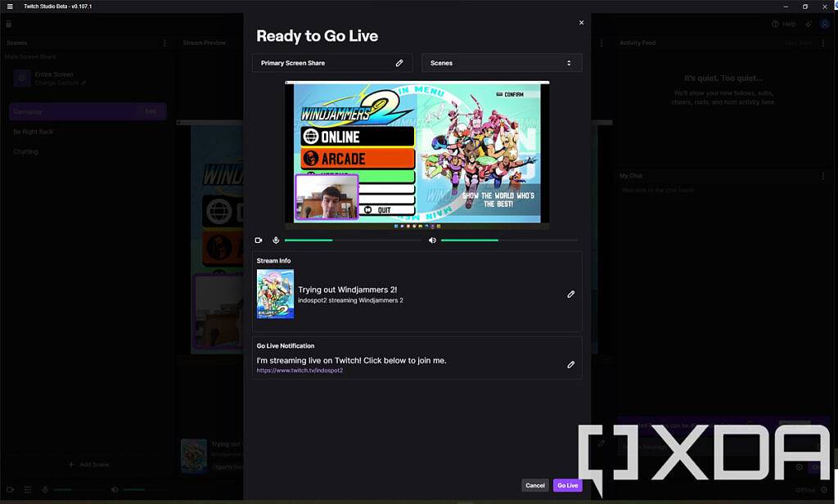Open the My Chat options menu

(x=823, y=176)
